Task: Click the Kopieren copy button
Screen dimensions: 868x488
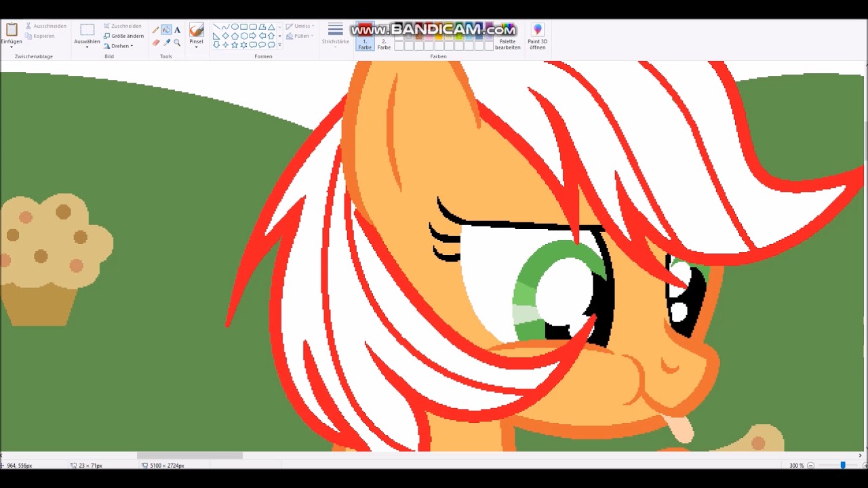Action: pos(40,36)
